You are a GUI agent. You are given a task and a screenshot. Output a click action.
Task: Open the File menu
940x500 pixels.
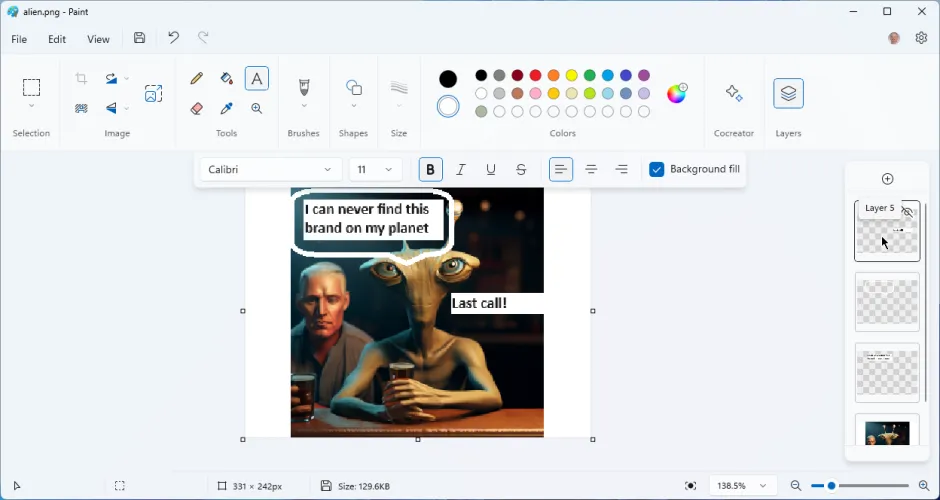pos(19,39)
